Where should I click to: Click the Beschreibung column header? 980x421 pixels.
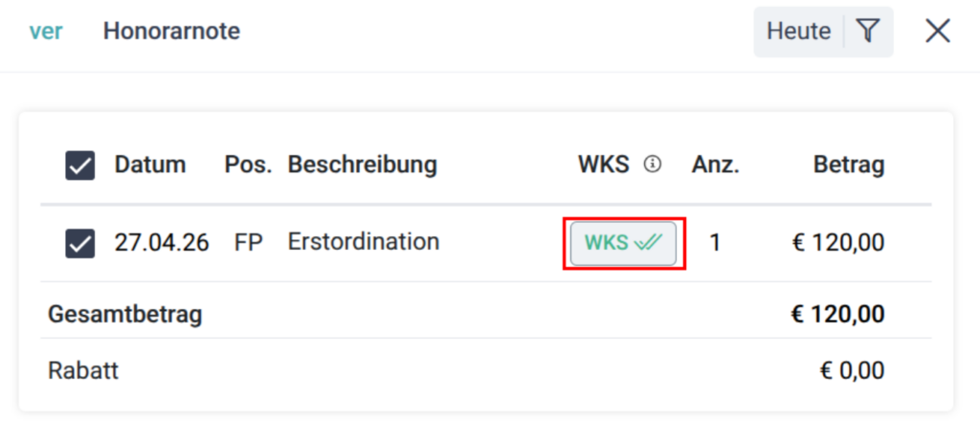pos(362,165)
